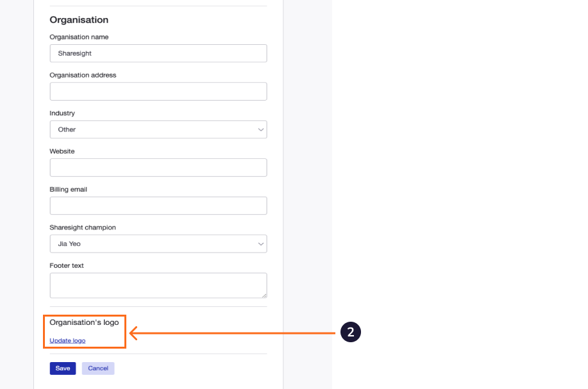Click the Footer text resize handle
This screenshot has width=588, height=389.
[264, 295]
